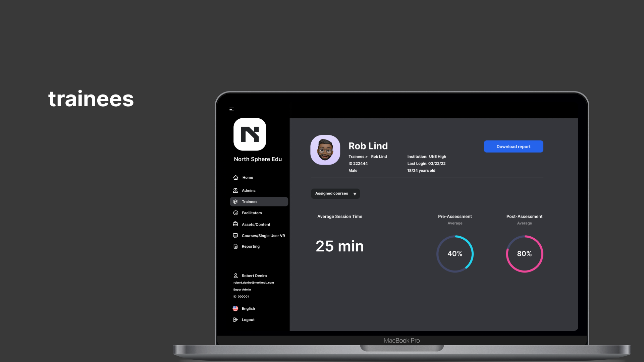644x362 pixels.
Task: Click the Logout label
Action: pyautogui.click(x=248, y=320)
